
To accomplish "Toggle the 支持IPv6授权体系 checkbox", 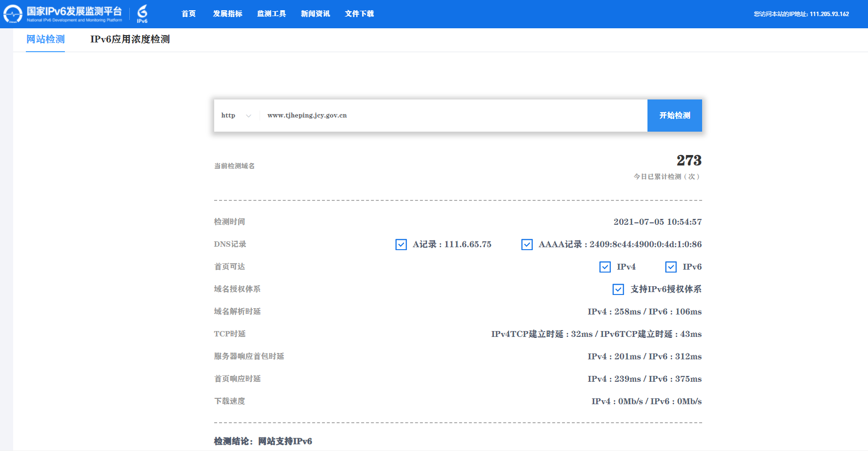I will [618, 289].
